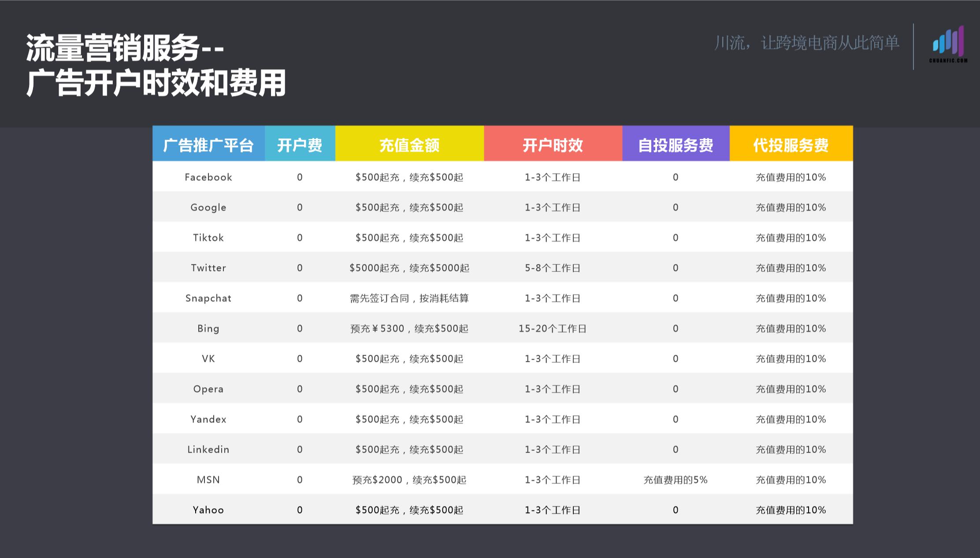Click Facebook's $500起充，续充$500起 cell
980x558 pixels.
point(409,177)
